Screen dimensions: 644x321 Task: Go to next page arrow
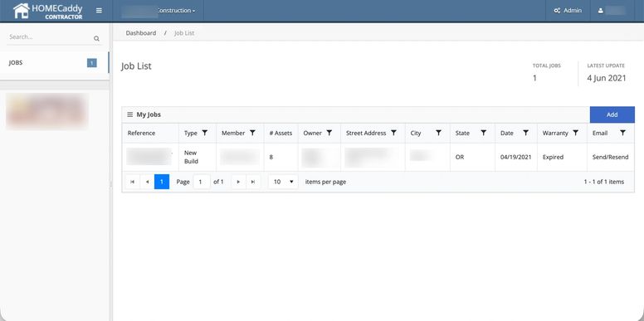pos(239,182)
